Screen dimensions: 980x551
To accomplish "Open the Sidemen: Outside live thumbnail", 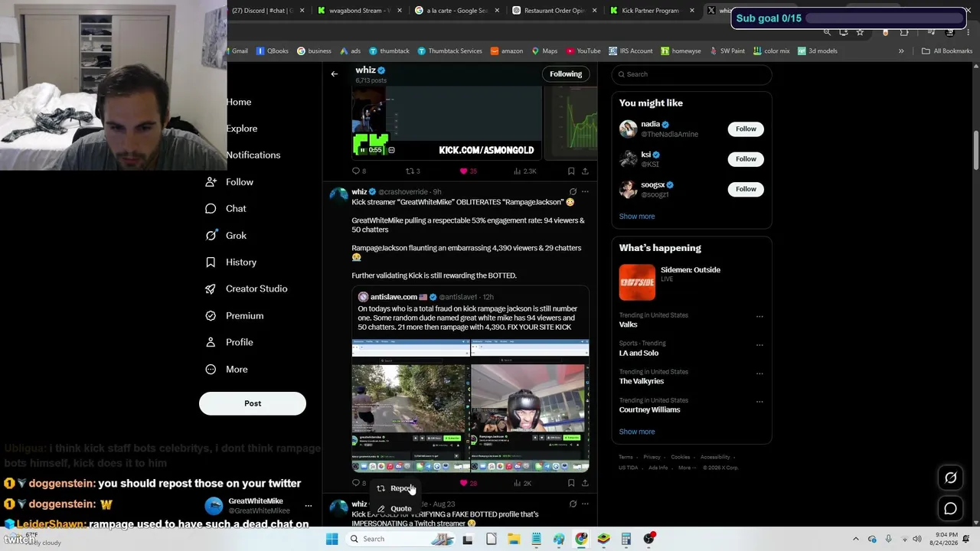I will pyautogui.click(x=637, y=282).
